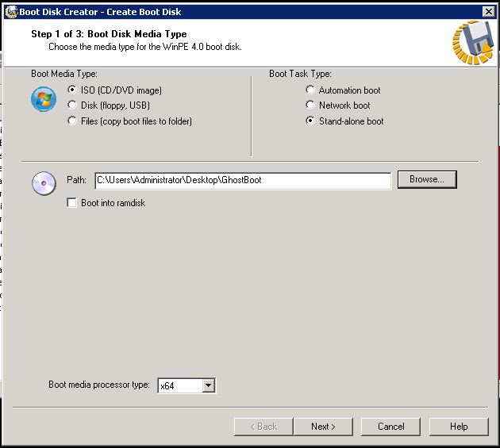Click 'Step 1 of 3: Boot Disk Media Type' heading

pyautogui.click(x=109, y=34)
